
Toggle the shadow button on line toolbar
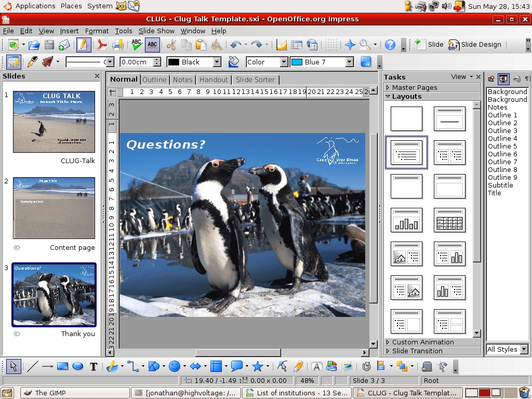tap(366, 62)
